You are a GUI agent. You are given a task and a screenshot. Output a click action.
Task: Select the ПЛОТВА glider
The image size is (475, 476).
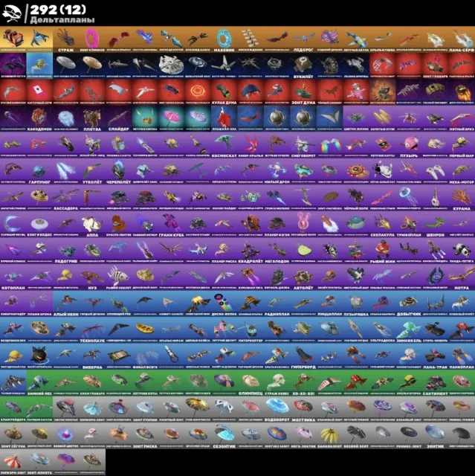pyautogui.click(x=92, y=119)
